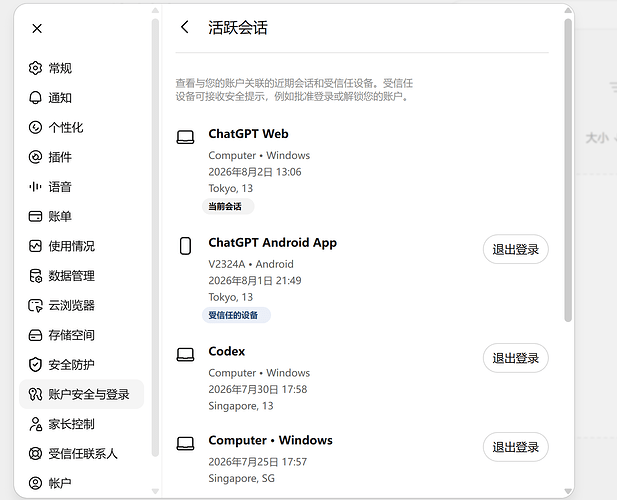Click the Singapore, SG location text
Screen dimensions: 617x500
tap(242, 478)
